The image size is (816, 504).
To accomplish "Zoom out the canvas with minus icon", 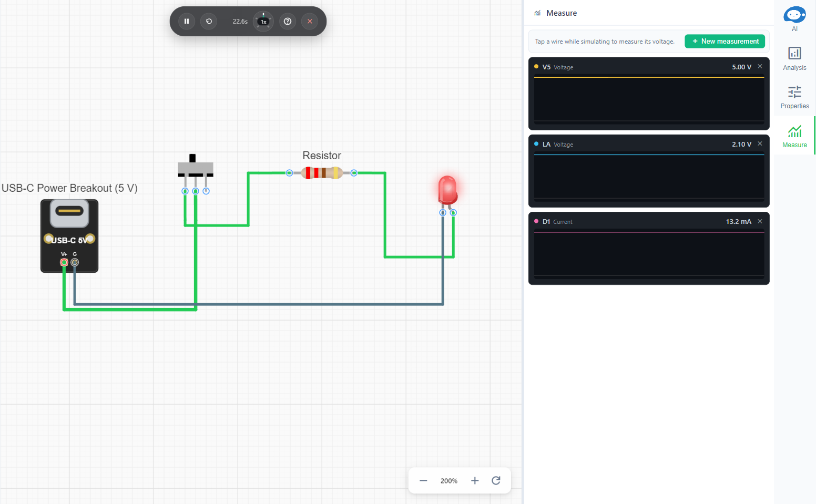I will point(423,480).
